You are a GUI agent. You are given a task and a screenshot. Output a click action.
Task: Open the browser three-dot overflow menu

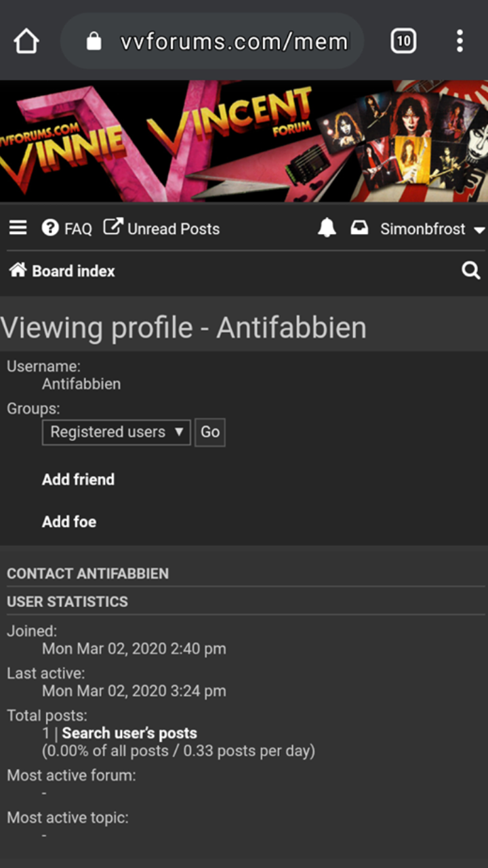460,42
